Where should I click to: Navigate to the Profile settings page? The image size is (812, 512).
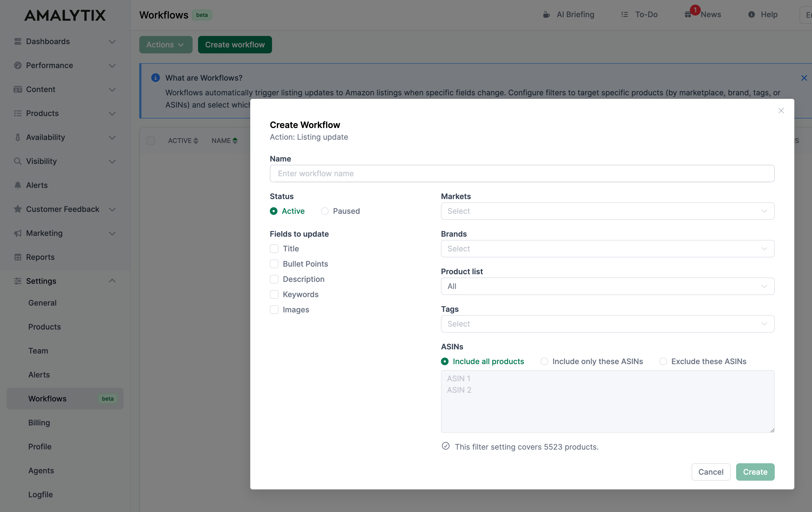39,447
